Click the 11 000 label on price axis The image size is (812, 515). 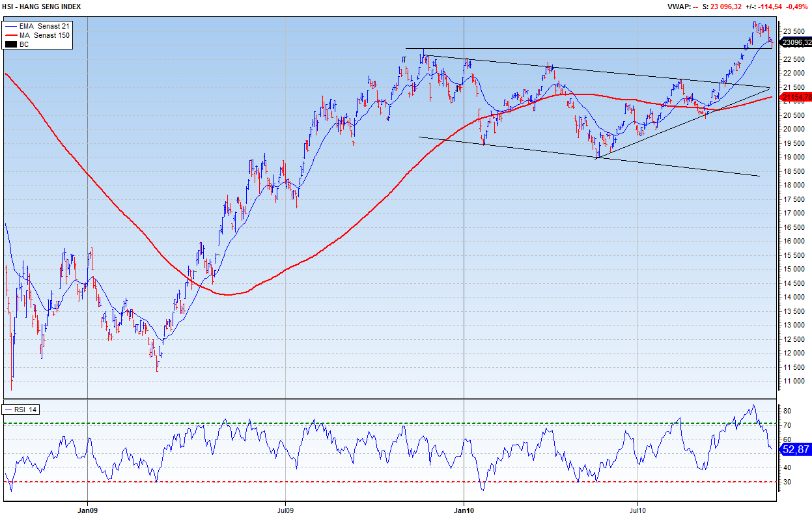794,381
